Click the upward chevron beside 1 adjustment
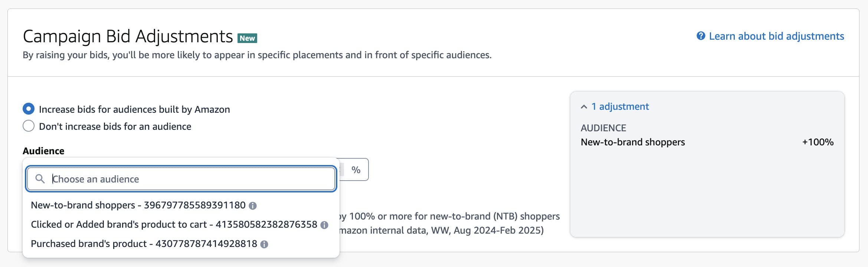 [x=583, y=106]
